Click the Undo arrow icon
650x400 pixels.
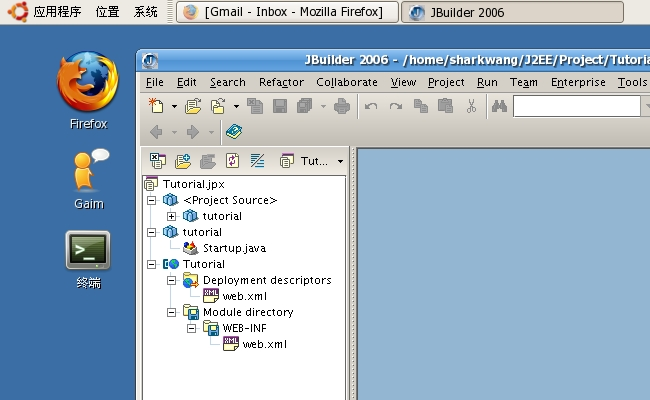pos(371,107)
